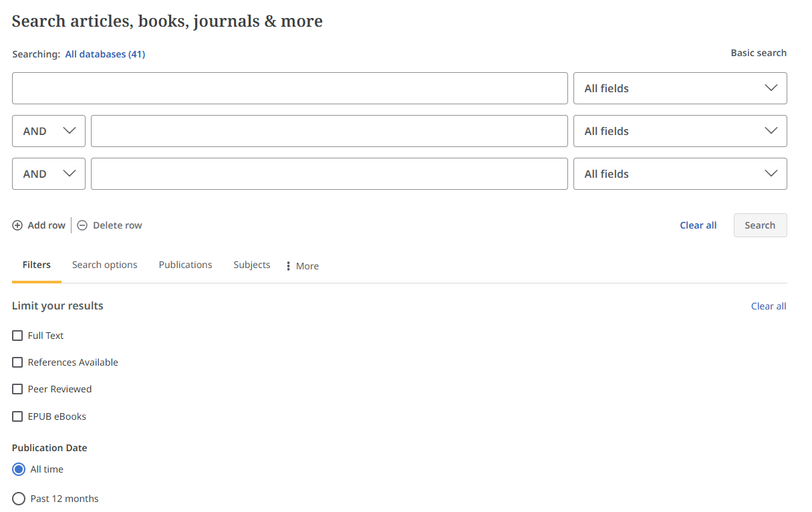Open the first row All fields dropdown
The image size is (812, 512).
pos(680,88)
